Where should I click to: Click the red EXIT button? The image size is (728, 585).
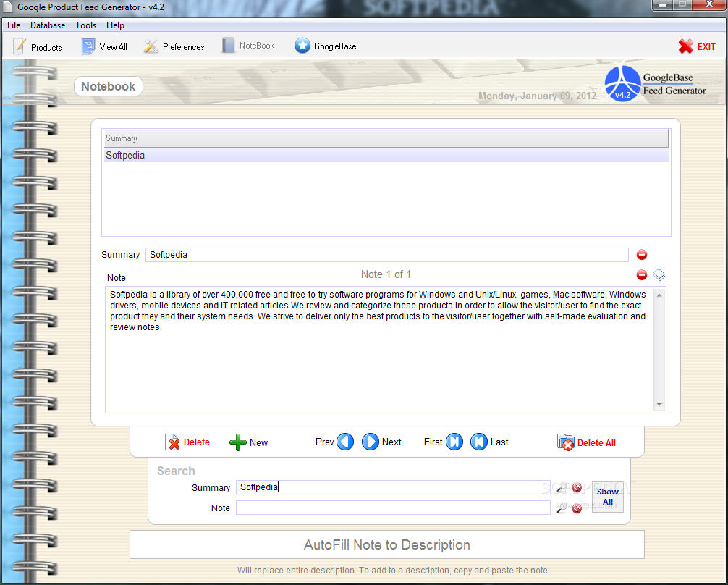click(x=697, y=46)
